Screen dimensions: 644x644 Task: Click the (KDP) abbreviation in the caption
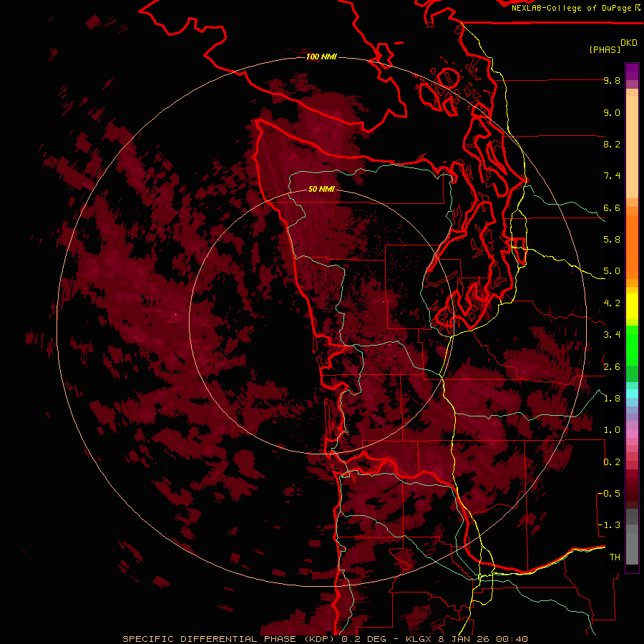pyautogui.click(x=318, y=639)
